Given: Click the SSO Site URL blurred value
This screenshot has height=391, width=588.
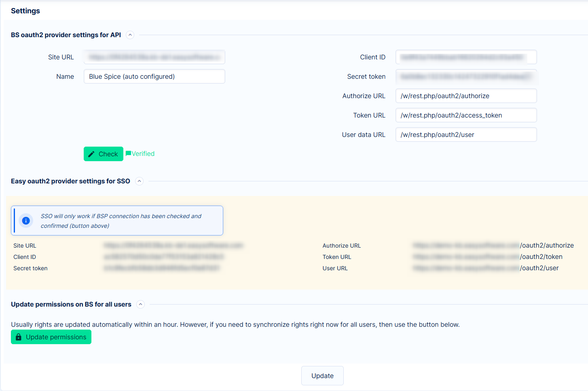Looking at the screenshot, I should point(173,245).
